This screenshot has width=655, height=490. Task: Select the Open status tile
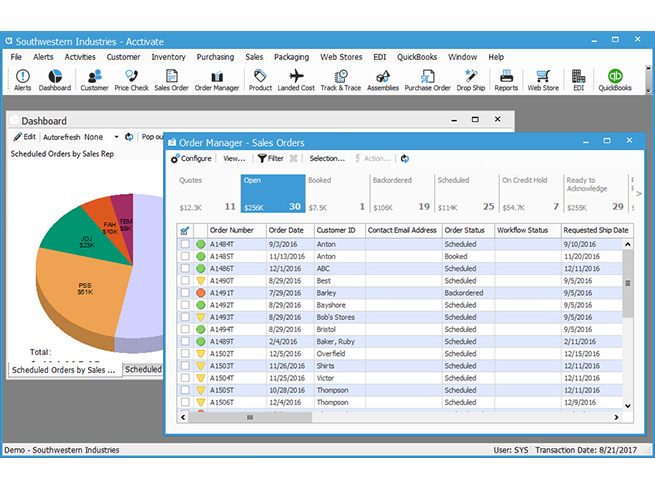tap(273, 193)
